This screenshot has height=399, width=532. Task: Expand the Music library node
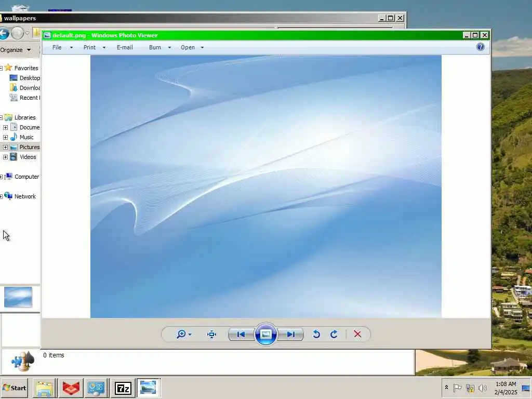tap(5, 137)
